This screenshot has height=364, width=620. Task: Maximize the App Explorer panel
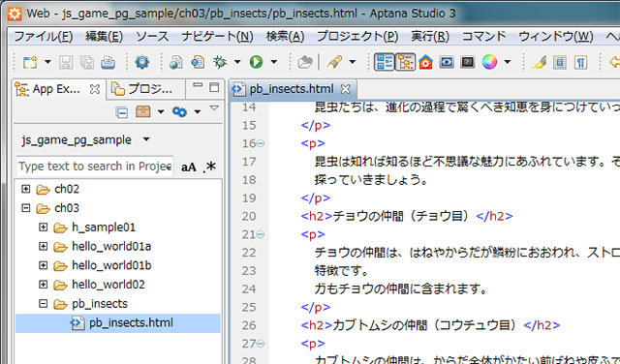pyautogui.click(x=214, y=87)
